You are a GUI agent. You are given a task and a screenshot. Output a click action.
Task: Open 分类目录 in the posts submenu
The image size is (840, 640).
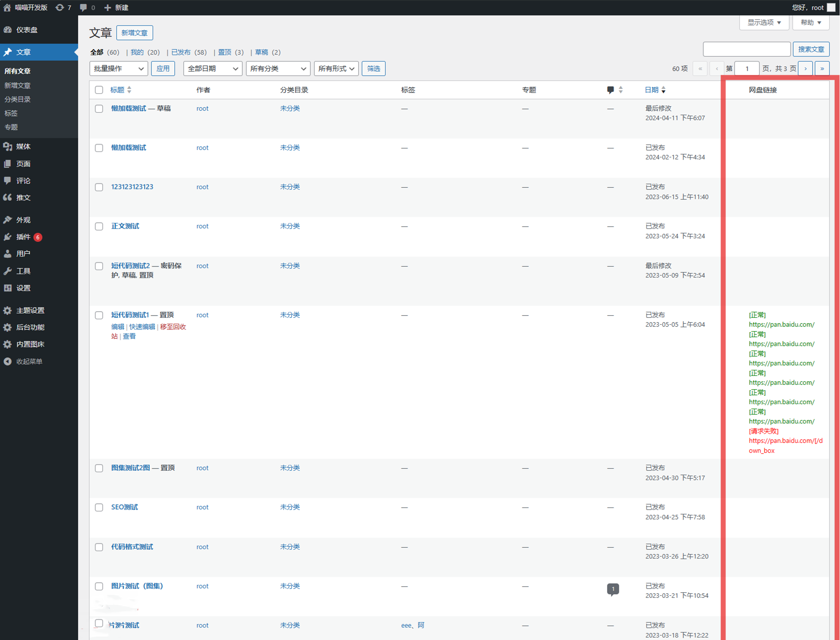[x=17, y=99]
